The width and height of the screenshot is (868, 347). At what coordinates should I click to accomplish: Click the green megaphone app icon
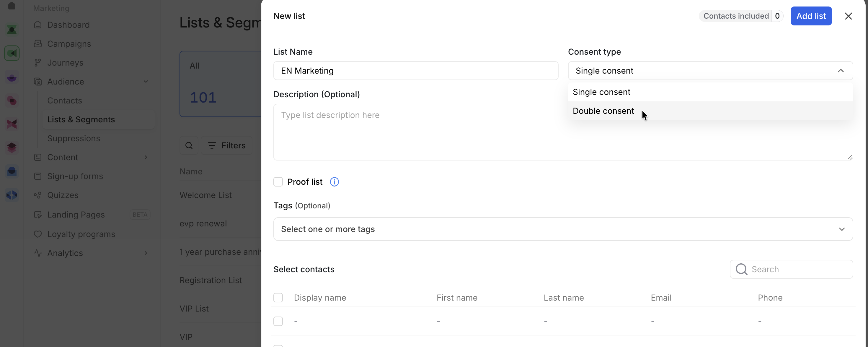coord(12,53)
